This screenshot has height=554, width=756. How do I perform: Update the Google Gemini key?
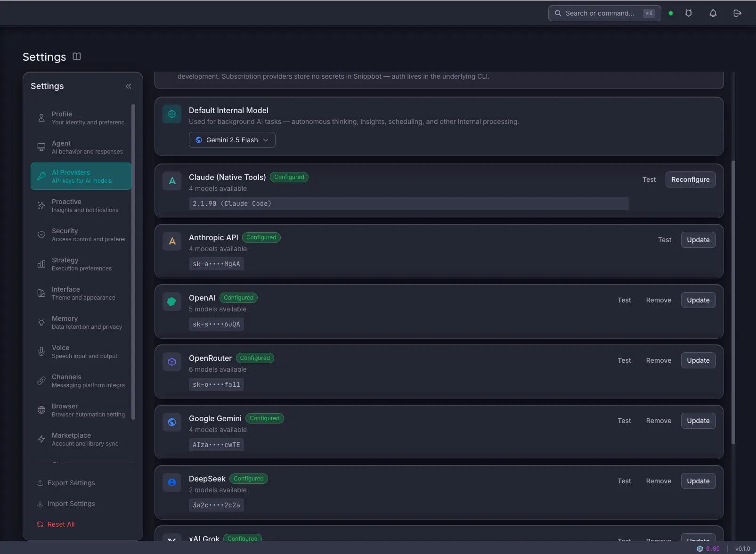(x=698, y=421)
